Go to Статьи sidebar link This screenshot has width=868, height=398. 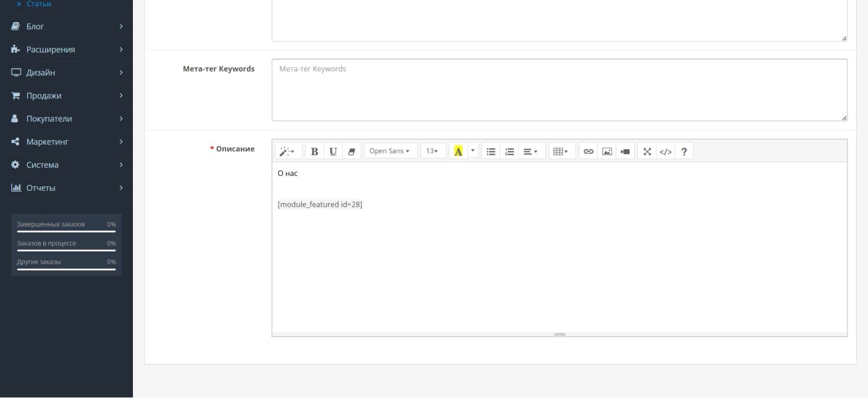[x=39, y=4]
